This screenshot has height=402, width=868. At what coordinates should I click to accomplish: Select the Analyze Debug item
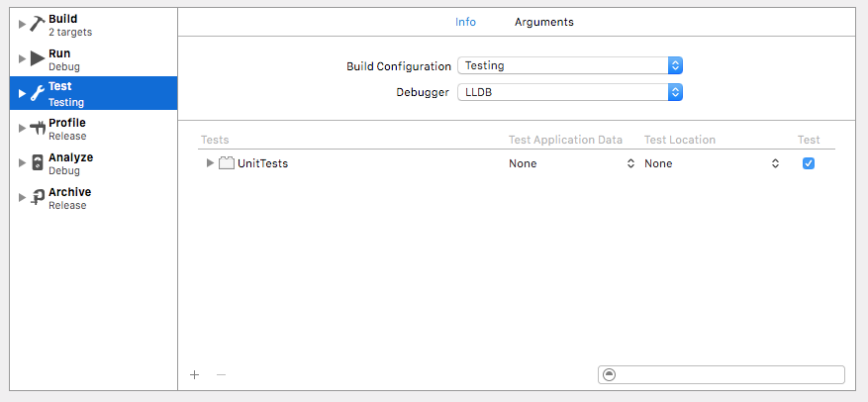point(94,163)
